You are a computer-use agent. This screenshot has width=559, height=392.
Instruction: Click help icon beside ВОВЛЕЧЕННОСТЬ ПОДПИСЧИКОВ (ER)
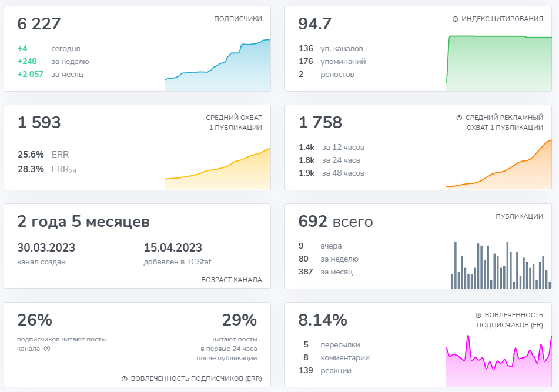[478, 316]
